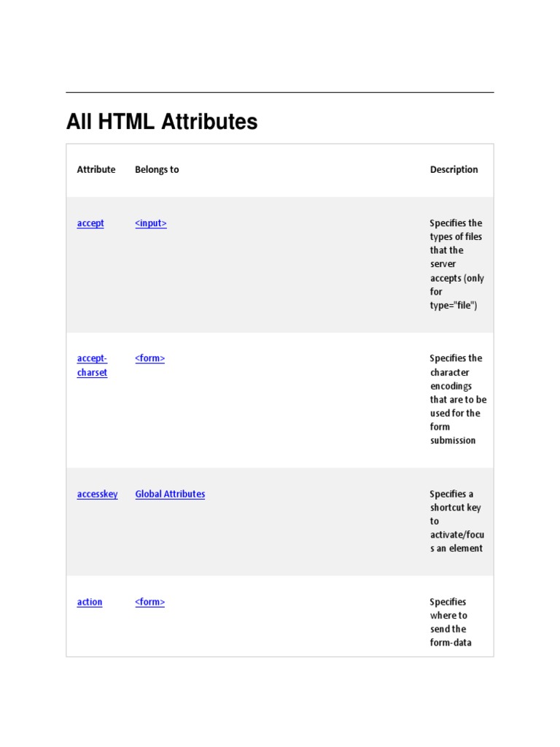Click the word submission in accept-charset description
The height and width of the screenshot is (747, 560).
tap(453, 440)
